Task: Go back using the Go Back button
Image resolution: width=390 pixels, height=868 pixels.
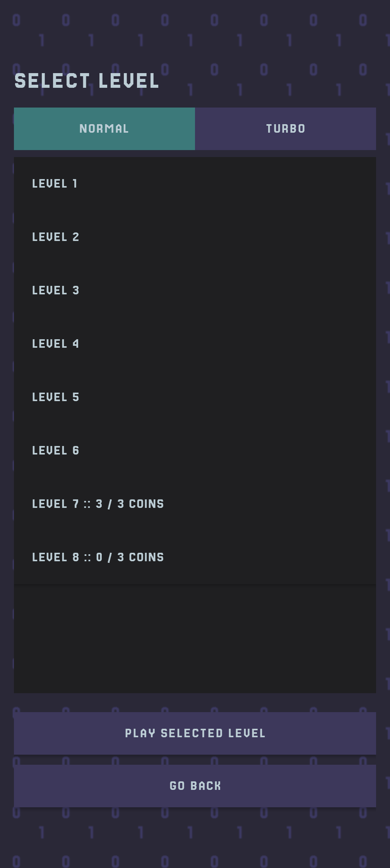Action: (x=195, y=786)
